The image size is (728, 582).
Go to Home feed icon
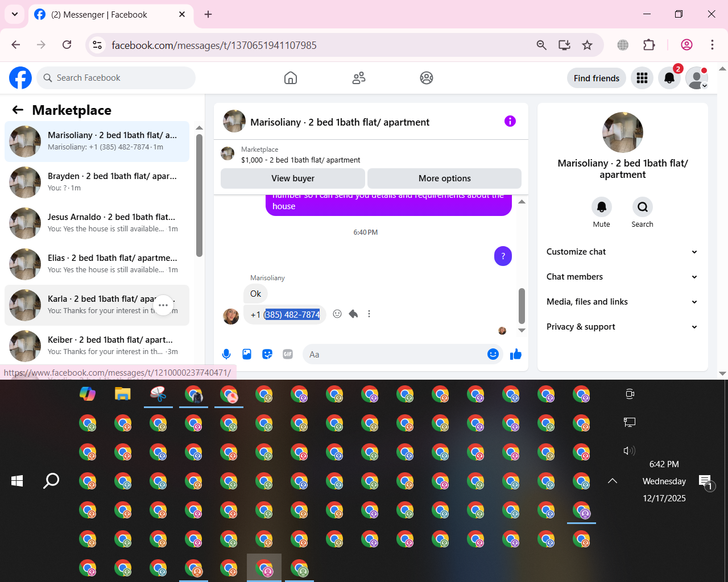(291, 78)
